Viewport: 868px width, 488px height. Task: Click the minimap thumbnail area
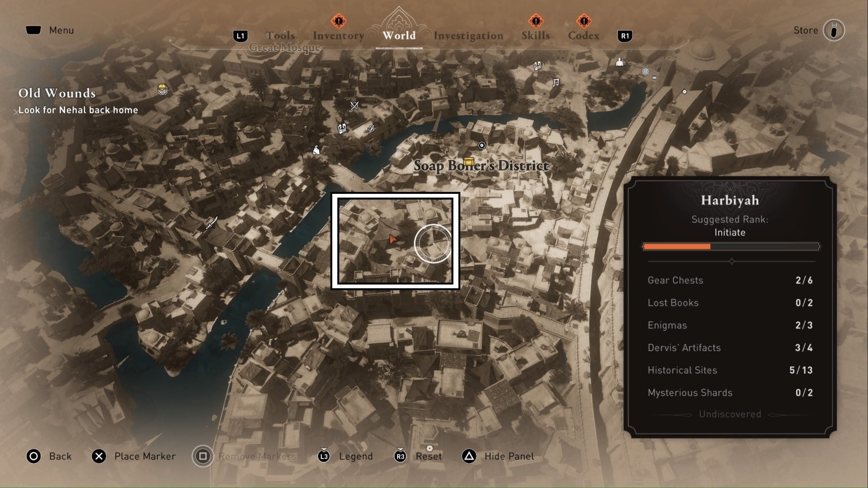pyautogui.click(x=395, y=241)
